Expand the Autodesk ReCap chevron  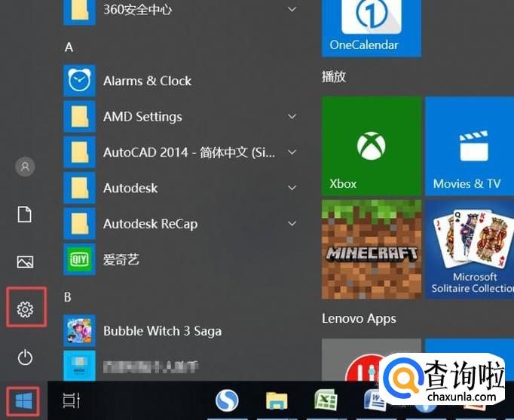click(292, 224)
